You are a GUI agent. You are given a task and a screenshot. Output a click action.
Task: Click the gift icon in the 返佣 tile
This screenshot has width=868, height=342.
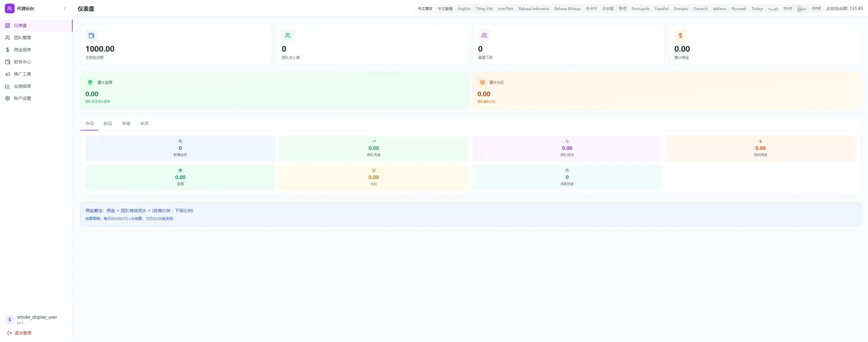[x=180, y=170]
